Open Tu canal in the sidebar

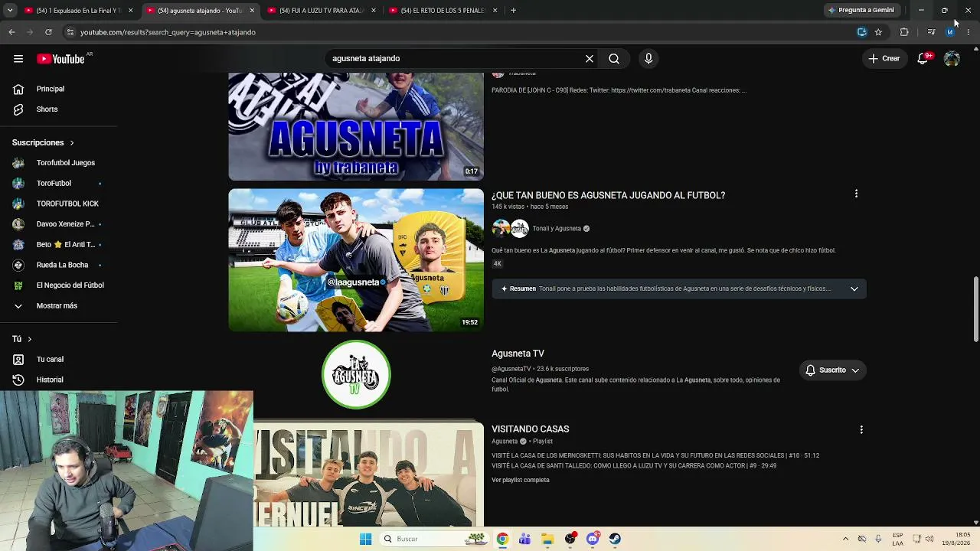pyautogui.click(x=50, y=360)
